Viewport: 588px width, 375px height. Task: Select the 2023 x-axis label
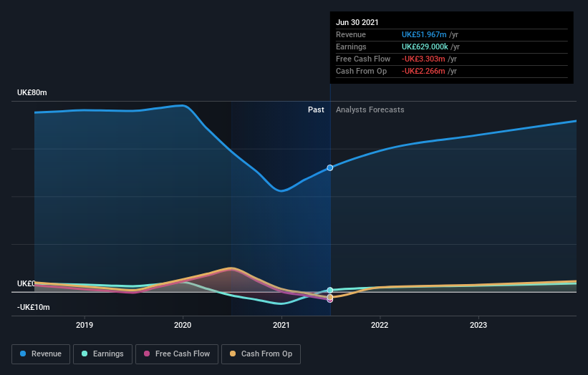(x=478, y=325)
